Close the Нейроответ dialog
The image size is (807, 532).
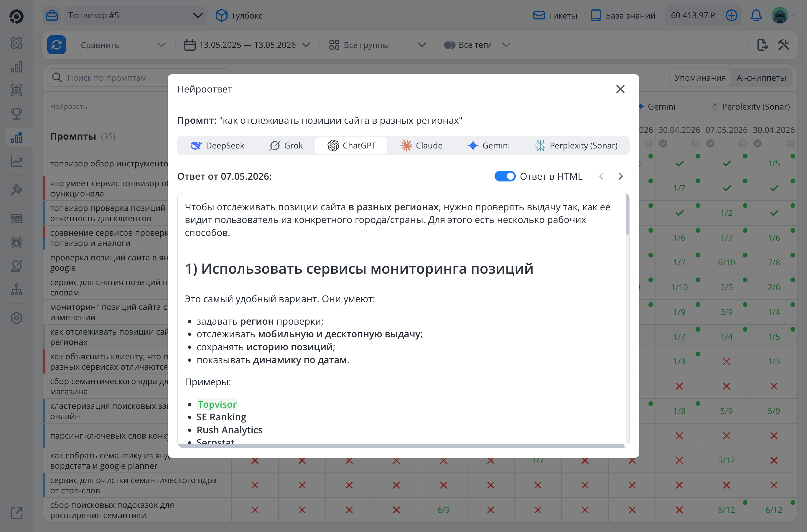[x=620, y=89]
